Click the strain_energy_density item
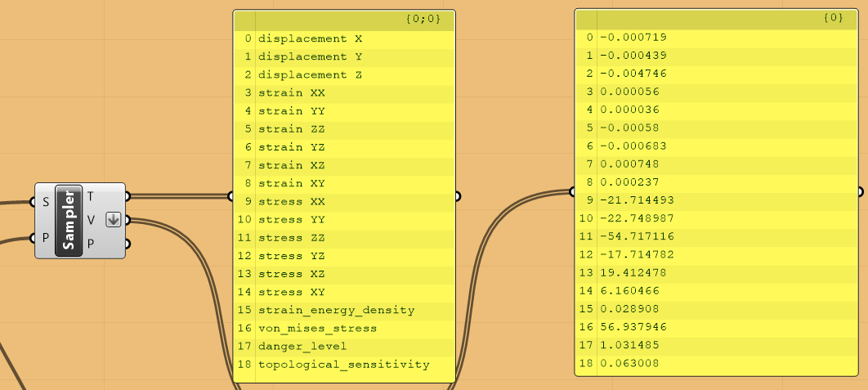 point(336,310)
